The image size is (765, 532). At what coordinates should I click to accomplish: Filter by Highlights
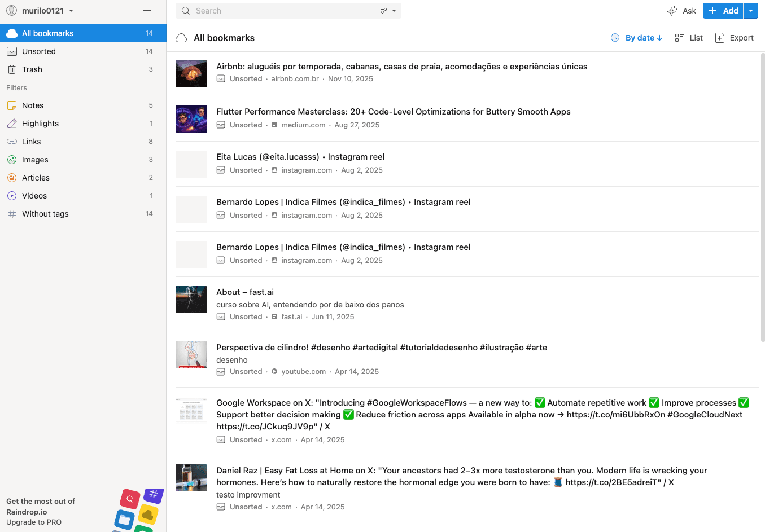coord(83,124)
